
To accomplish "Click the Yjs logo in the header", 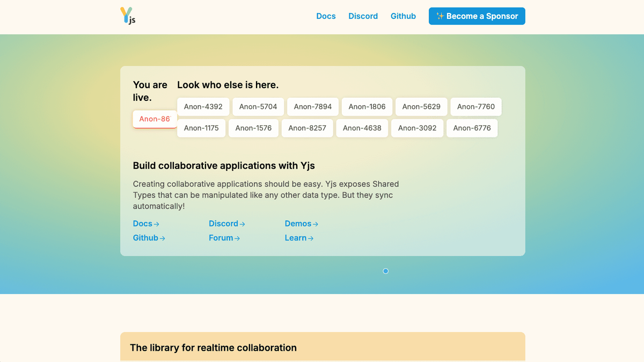I will (x=128, y=16).
